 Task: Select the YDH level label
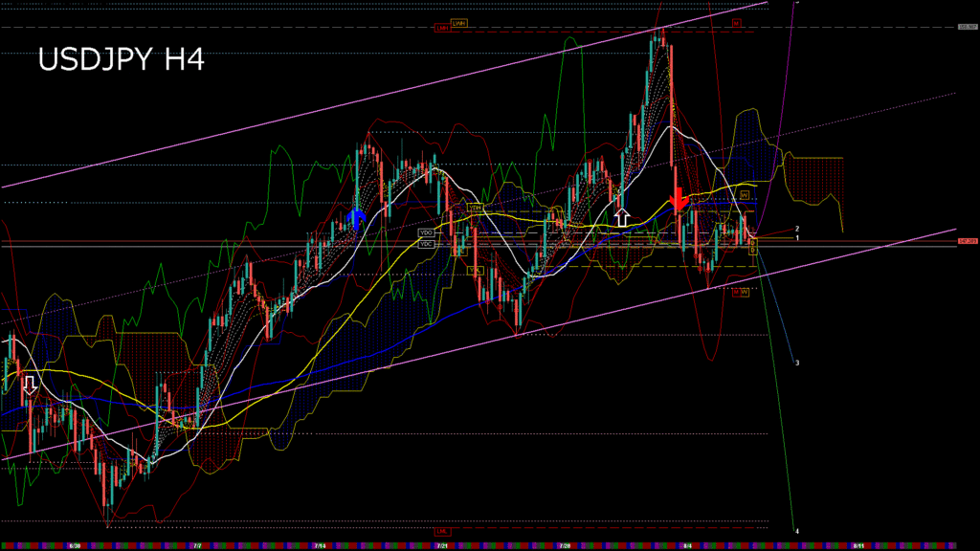[474, 207]
